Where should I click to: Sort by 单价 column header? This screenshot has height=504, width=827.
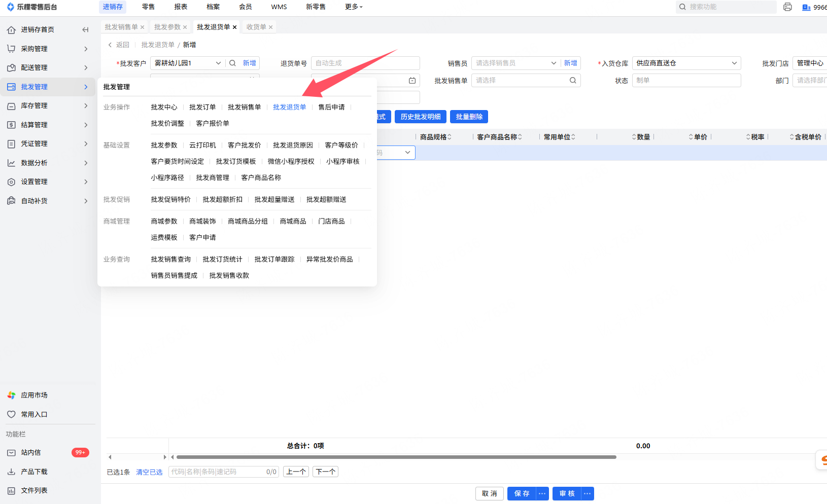(x=698, y=137)
